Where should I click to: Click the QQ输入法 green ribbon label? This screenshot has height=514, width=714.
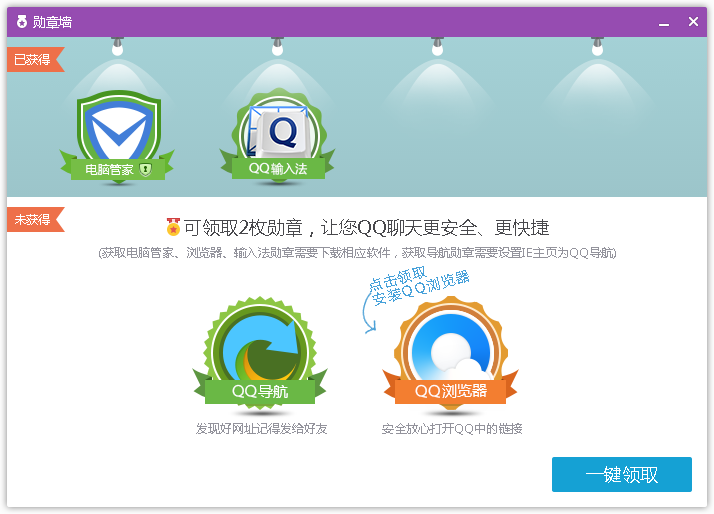point(277,169)
